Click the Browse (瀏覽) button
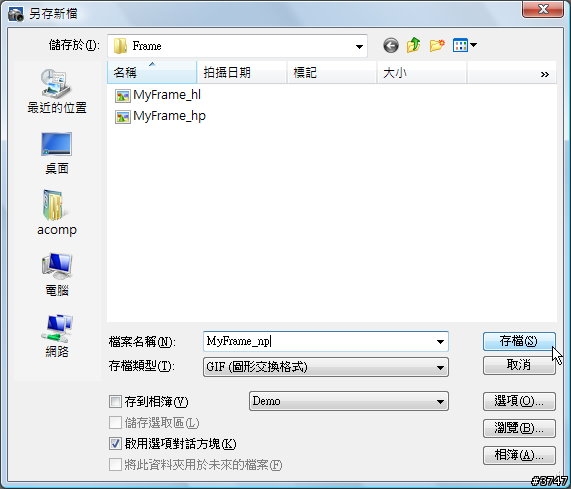Image resolution: width=571 pixels, height=489 pixels. pos(519,428)
